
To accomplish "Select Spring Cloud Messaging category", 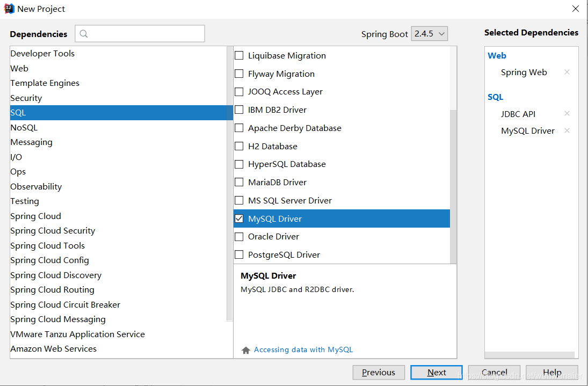I will pos(118,319).
